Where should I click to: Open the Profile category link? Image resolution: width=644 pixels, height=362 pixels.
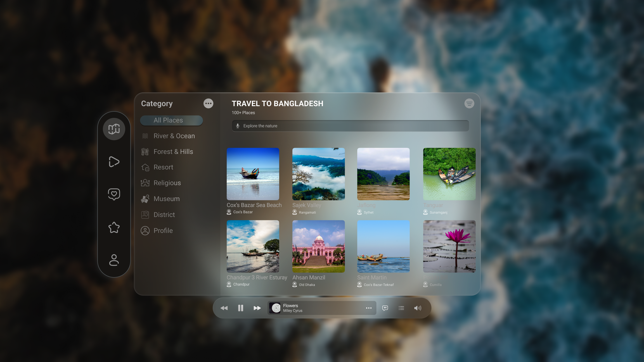tap(163, 231)
